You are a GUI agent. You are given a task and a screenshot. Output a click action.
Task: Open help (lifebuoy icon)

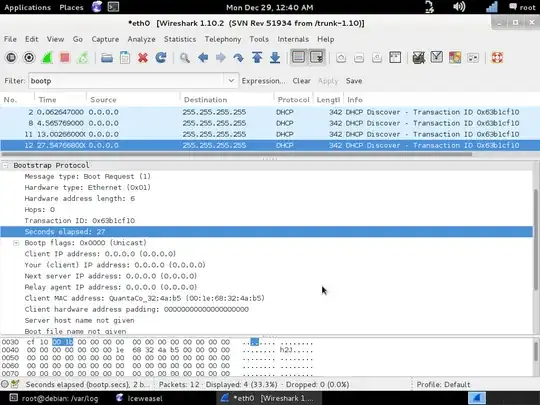497,58
